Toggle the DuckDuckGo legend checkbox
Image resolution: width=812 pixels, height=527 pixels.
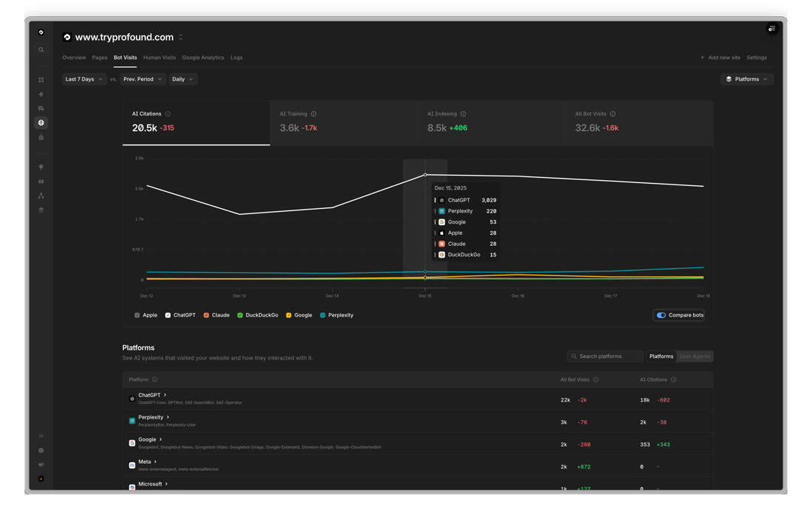click(x=240, y=315)
